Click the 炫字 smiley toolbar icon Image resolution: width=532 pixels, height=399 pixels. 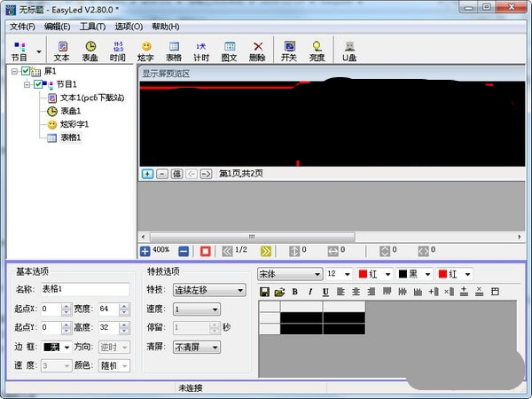coord(145,51)
